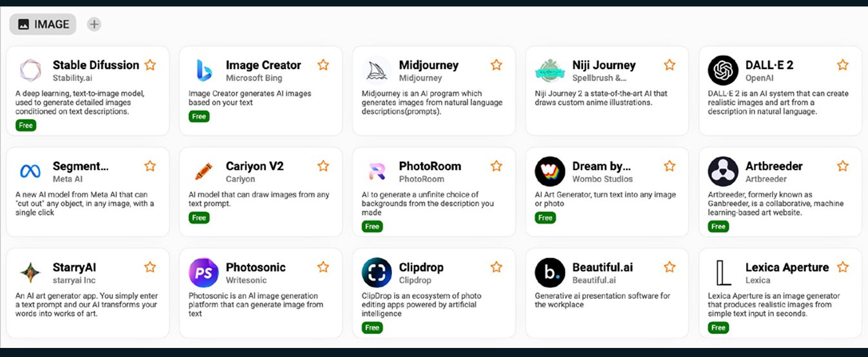
Task: Click the Free badge on Image Creator
Action: click(x=199, y=116)
